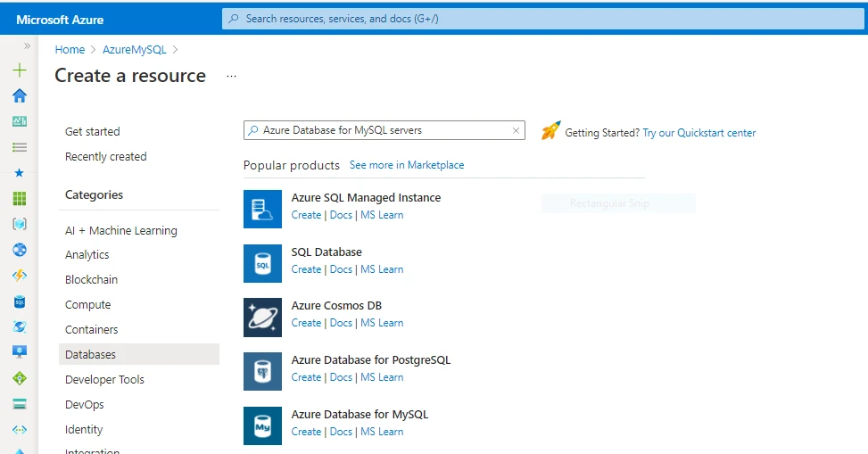The height and width of the screenshot is (454, 868).
Task: Expand the left sidebar menu with the double-chevron
Action: (x=27, y=46)
